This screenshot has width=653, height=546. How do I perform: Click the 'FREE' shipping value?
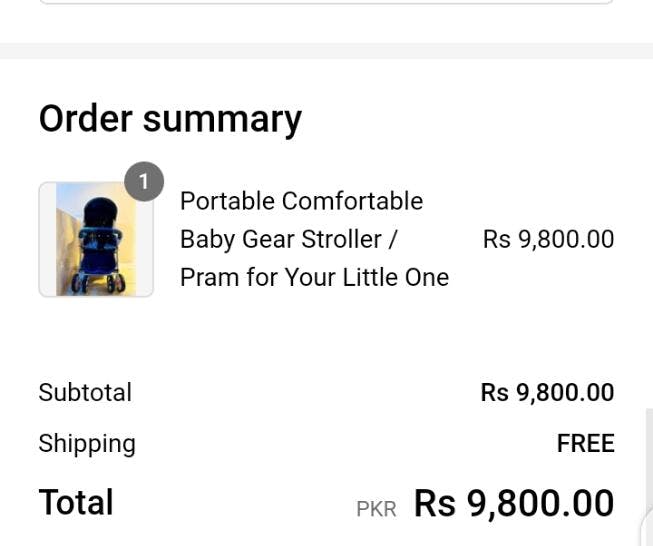click(585, 443)
